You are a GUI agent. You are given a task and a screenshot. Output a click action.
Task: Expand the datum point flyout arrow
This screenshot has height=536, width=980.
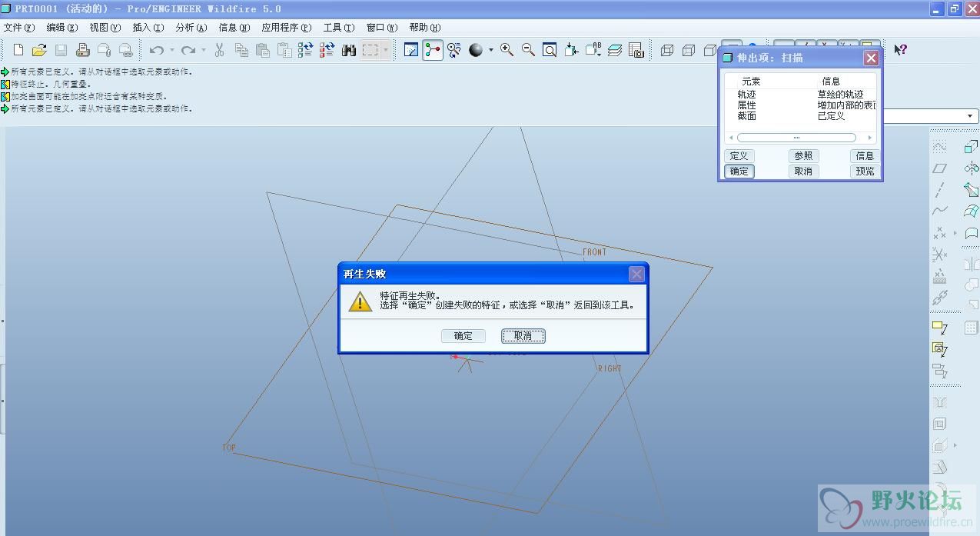(x=955, y=232)
